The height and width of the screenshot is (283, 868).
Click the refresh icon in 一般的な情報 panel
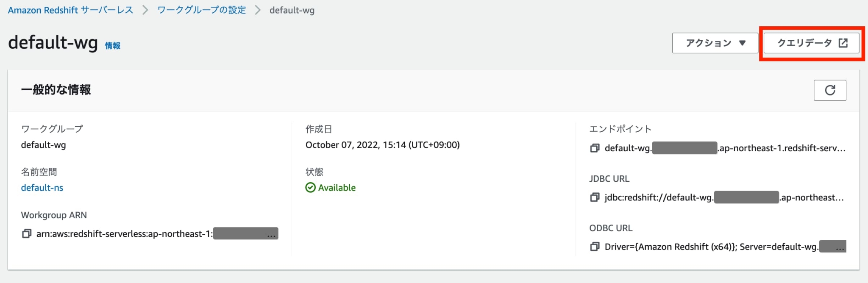click(829, 90)
